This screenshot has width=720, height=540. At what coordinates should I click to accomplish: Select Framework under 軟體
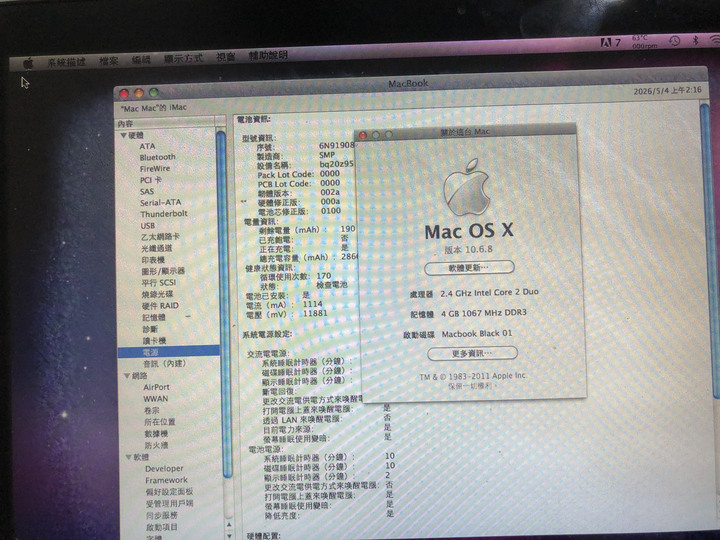click(x=166, y=480)
